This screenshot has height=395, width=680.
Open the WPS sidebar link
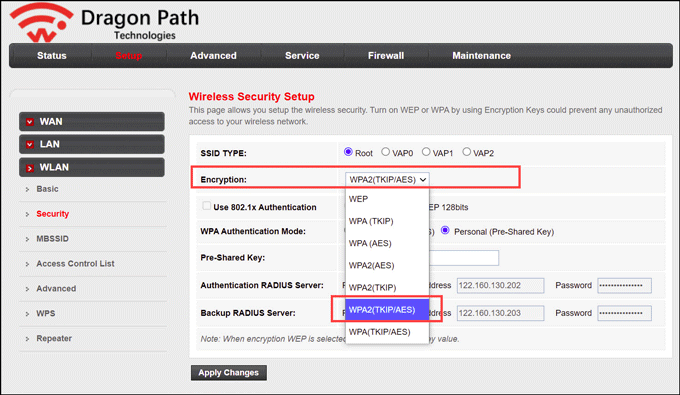pos(46,313)
